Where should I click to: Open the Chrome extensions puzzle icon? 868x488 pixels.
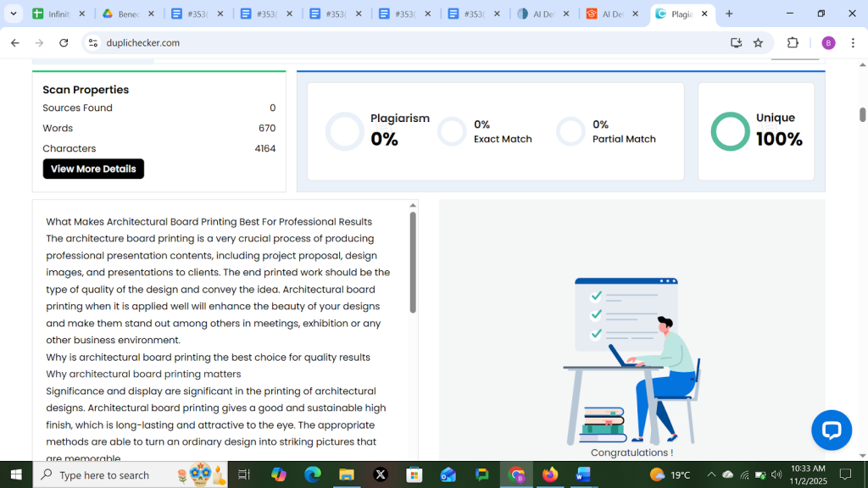click(793, 43)
